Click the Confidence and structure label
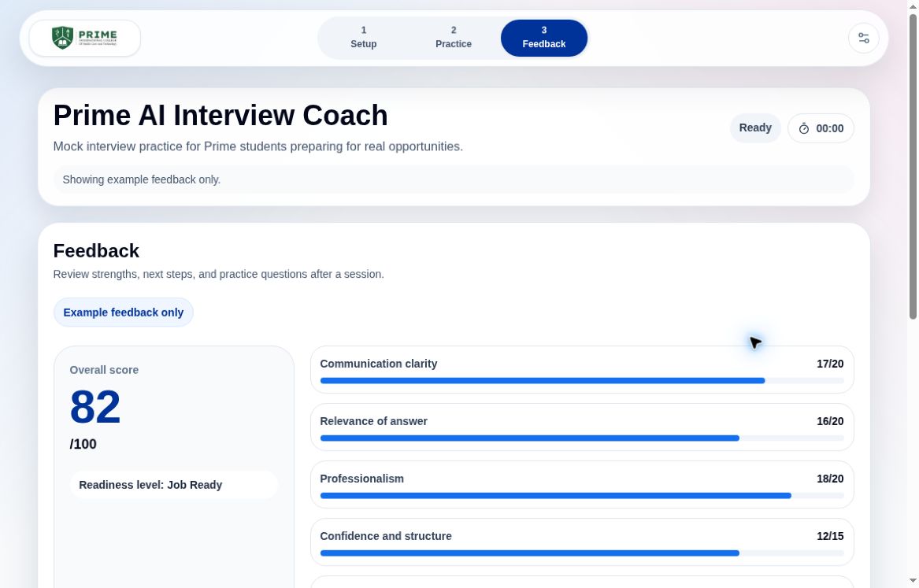The width and height of the screenshot is (919, 588). [x=386, y=536]
